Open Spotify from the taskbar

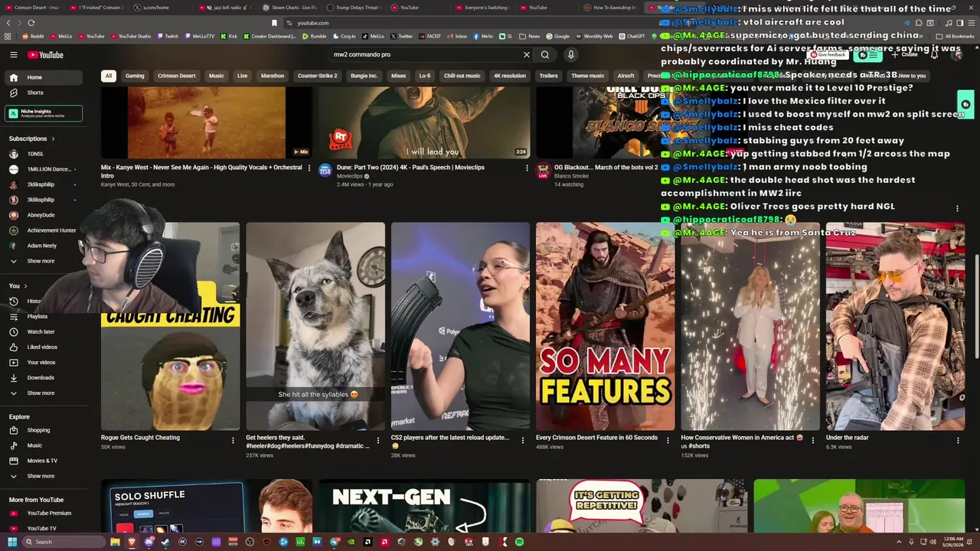519,542
